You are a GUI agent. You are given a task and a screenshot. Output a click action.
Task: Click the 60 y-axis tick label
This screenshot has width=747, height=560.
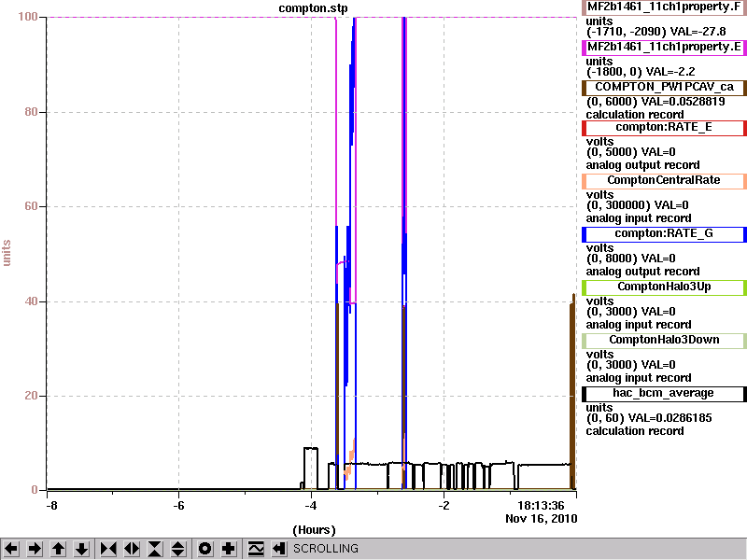tap(31, 206)
